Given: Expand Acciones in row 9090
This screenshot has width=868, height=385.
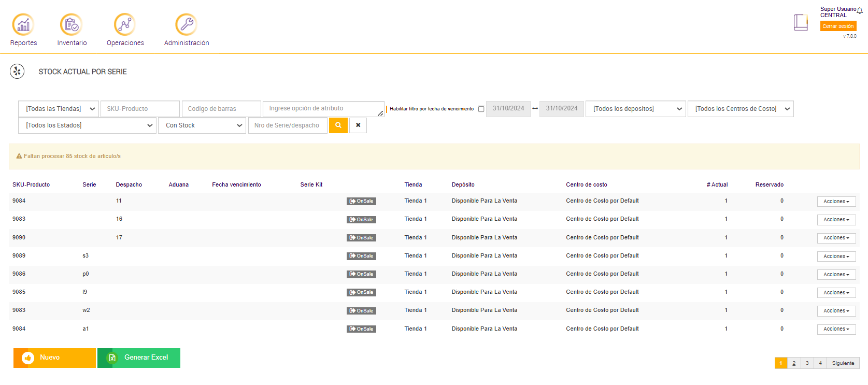Looking at the screenshot, I should tap(836, 238).
